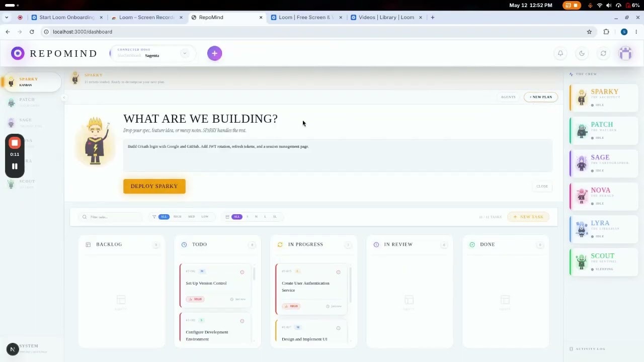Select the XL size filter
Image resolution: width=644 pixels, height=362 pixels.
point(275,217)
